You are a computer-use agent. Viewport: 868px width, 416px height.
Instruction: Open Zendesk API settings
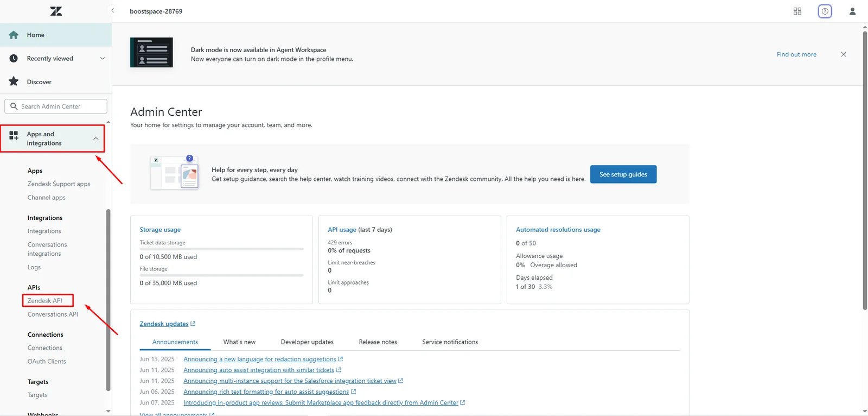tap(45, 301)
